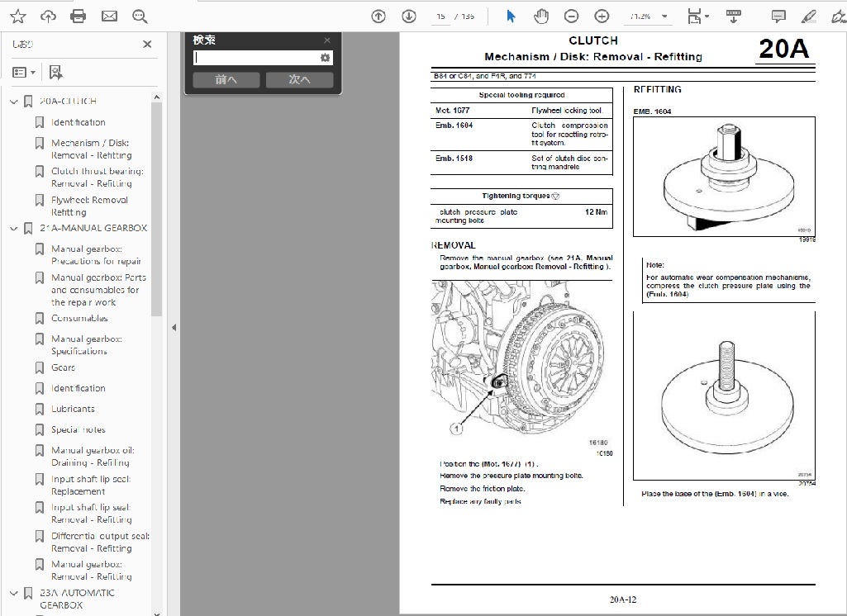Click the zoom in plus icon
847x616 pixels.
point(602,17)
